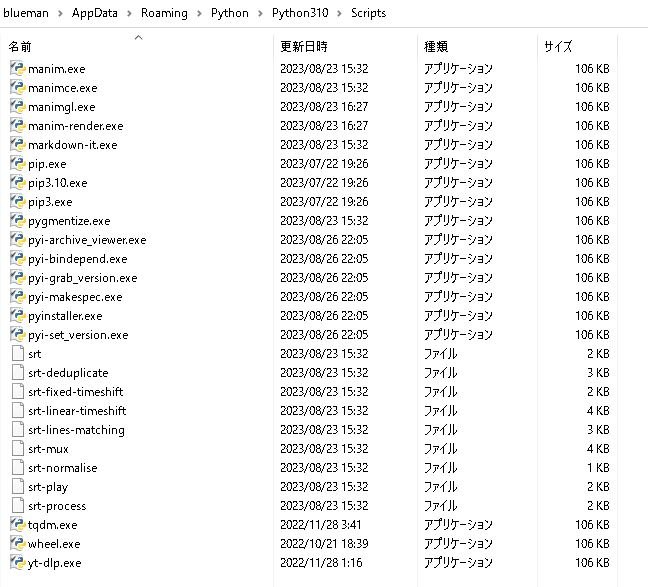Select the pyi-bindepend.exe icon
This screenshot has height=587, width=648.
[18, 258]
